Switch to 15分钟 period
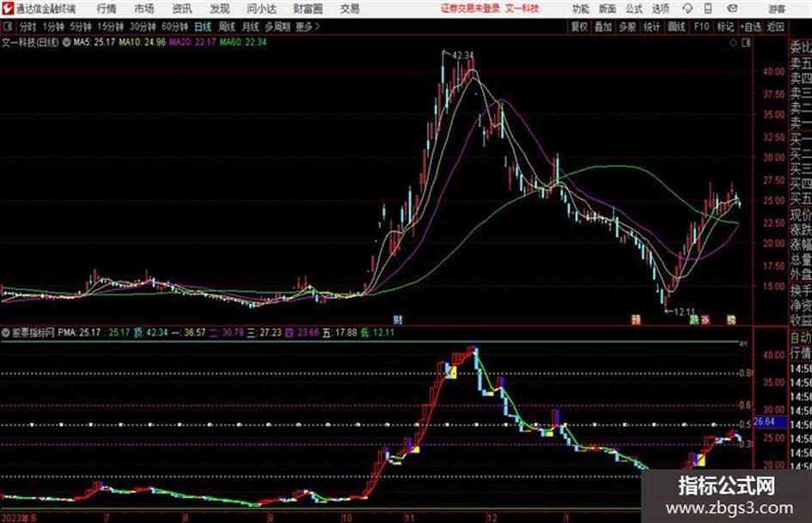Image resolution: width=812 pixels, height=523 pixels. coord(111,27)
